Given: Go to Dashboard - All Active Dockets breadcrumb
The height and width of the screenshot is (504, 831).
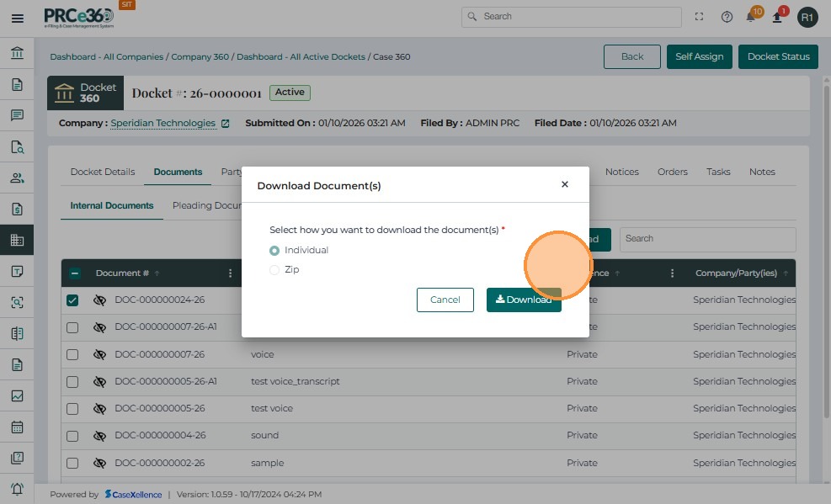Looking at the screenshot, I should (x=301, y=57).
